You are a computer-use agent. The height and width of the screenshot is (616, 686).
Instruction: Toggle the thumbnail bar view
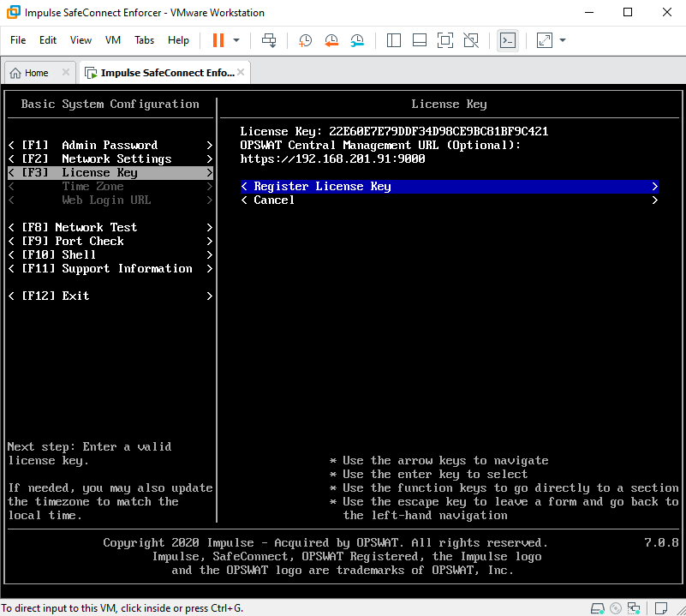coord(419,40)
